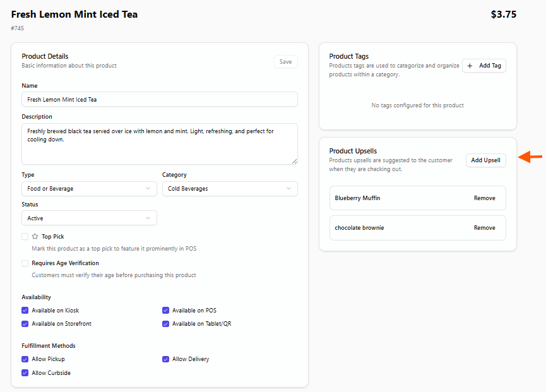Viewport: 546px width, 392px height.
Task: Click the chevron icon in Status field
Action: (148, 218)
